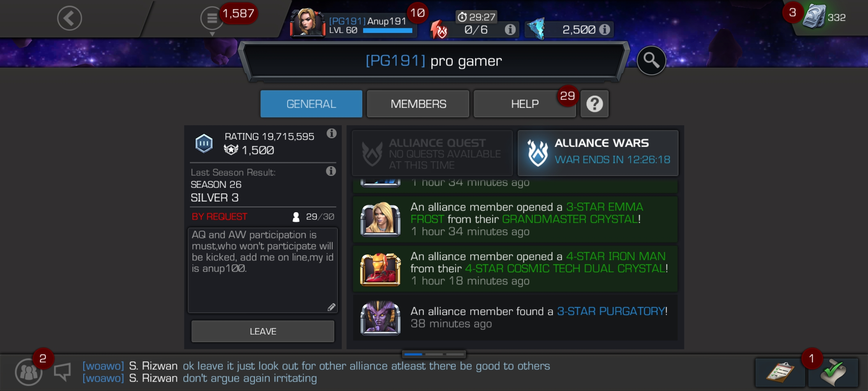This screenshot has height=391, width=868.
Task: Open the question mark help icon
Action: coord(595,104)
